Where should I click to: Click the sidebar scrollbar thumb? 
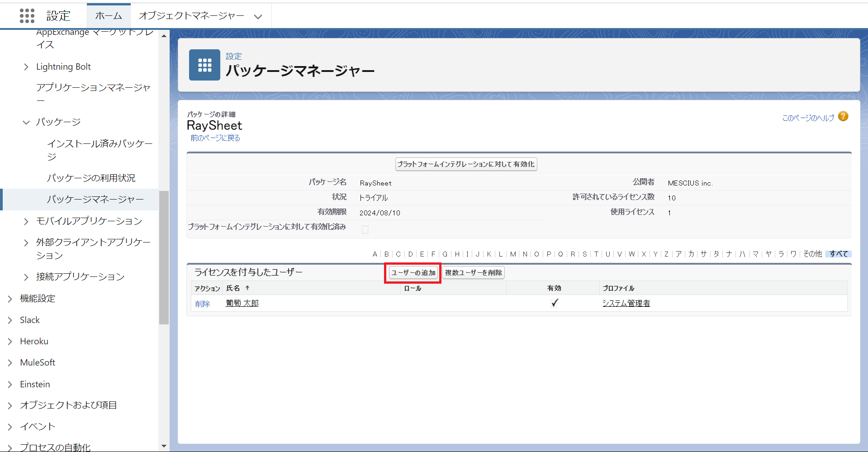click(164, 258)
